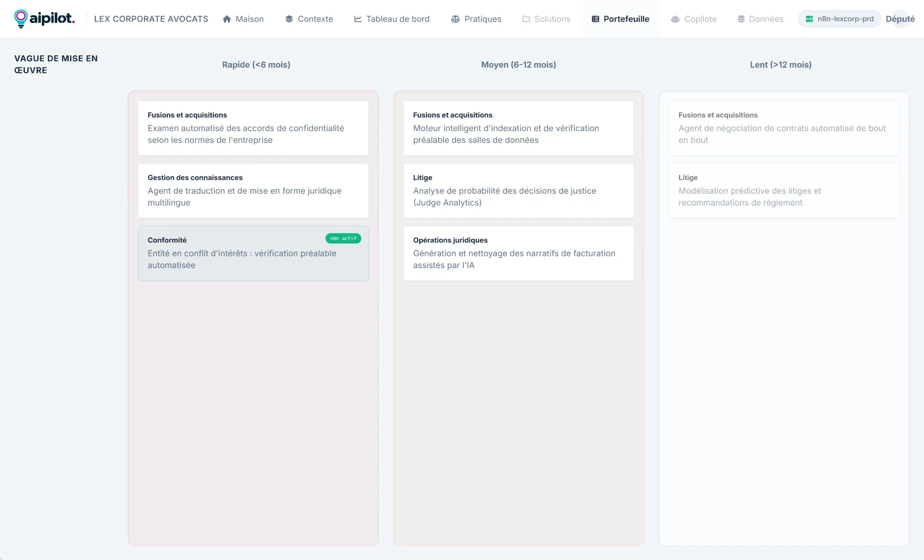Open the Judge Analytics probability card
Viewport: 924px width, 560px height.
[x=518, y=191]
